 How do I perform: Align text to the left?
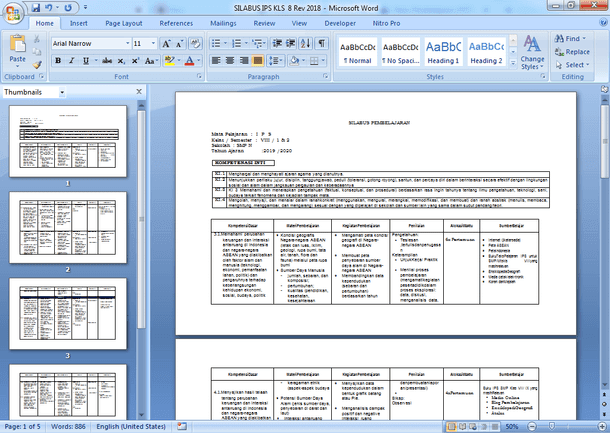pyautogui.click(x=216, y=61)
